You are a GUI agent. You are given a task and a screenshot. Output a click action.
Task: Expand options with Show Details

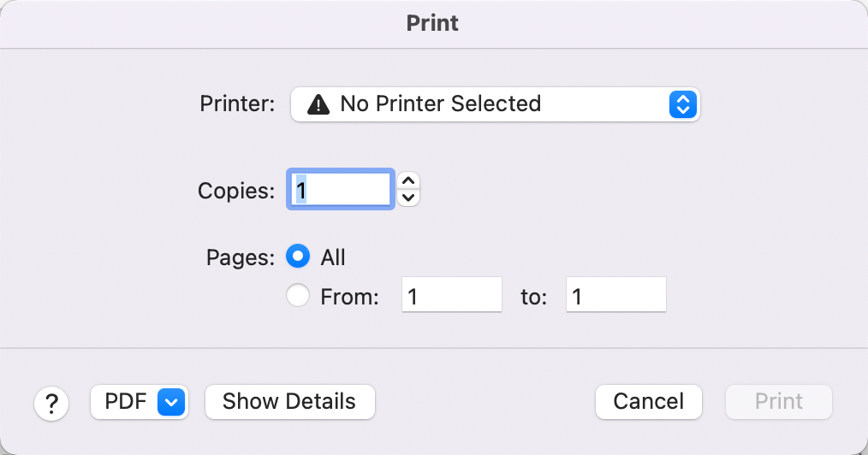(x=290, y=402)
